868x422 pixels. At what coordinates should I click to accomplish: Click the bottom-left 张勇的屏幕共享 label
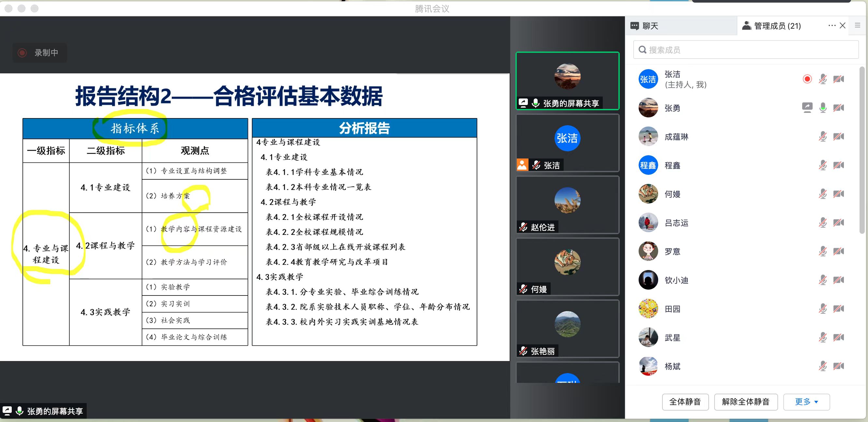[x=43, y=411]
